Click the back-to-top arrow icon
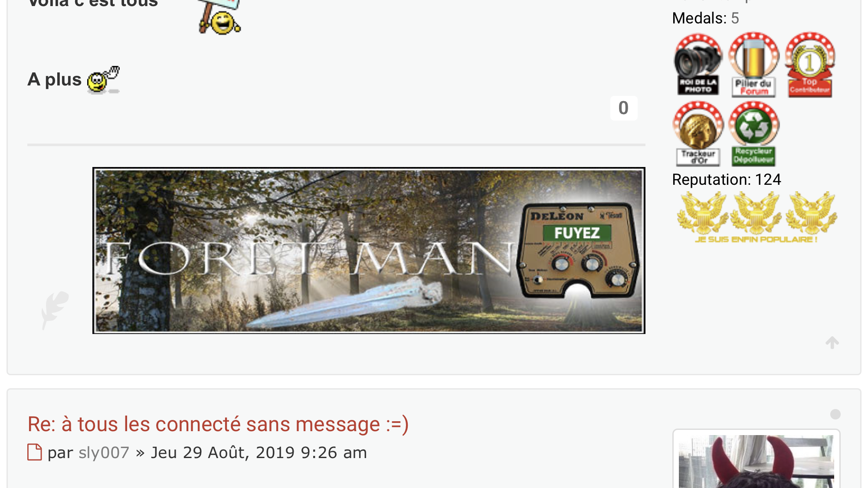This screenshot has height=488, width=868. coord(832,343)
